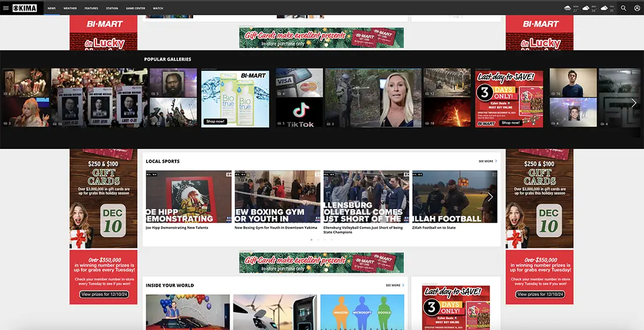This screenshot has height=330, width=644.
Task: Click the boxing gym video thumbnail
Action: 278,197
